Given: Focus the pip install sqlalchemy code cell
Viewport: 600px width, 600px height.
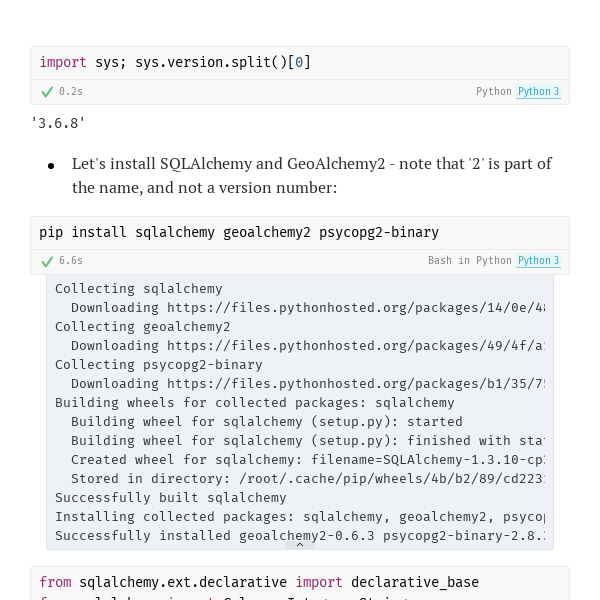Looking at the screenshot, I should [x=300, y=233].
